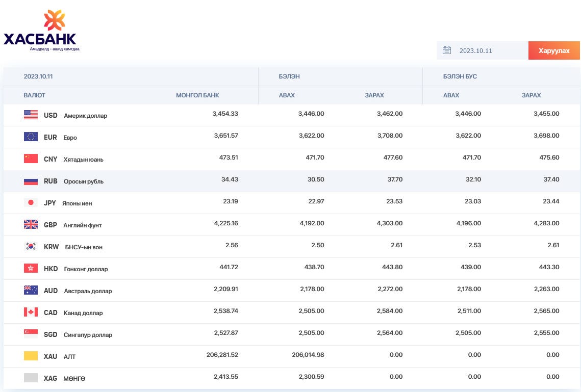Select the HKD Hong Kong flag
Screen dimensions: 581x392
coord(31,268)
